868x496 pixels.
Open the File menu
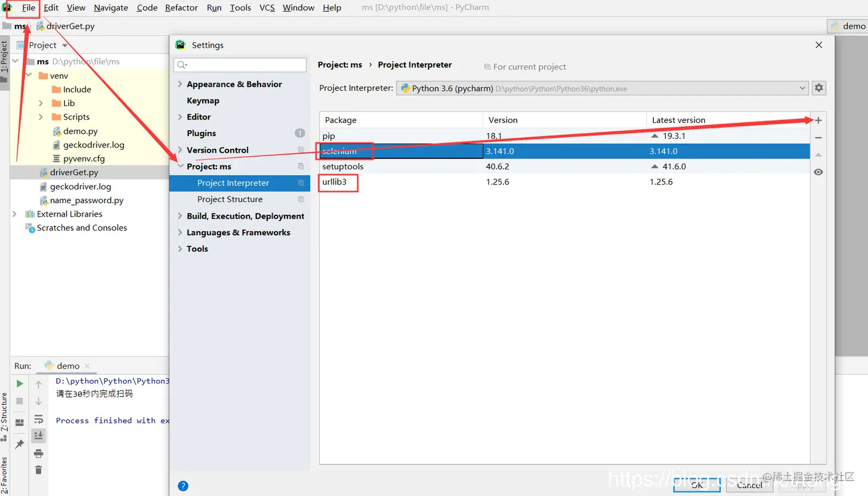point(28,7)
